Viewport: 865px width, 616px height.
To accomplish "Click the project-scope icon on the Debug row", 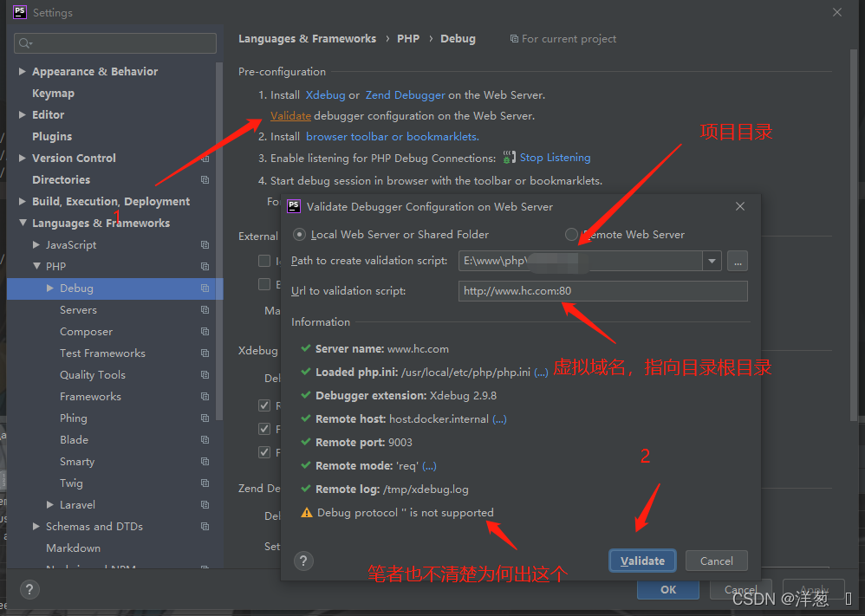I will click(x=205, y=289).
